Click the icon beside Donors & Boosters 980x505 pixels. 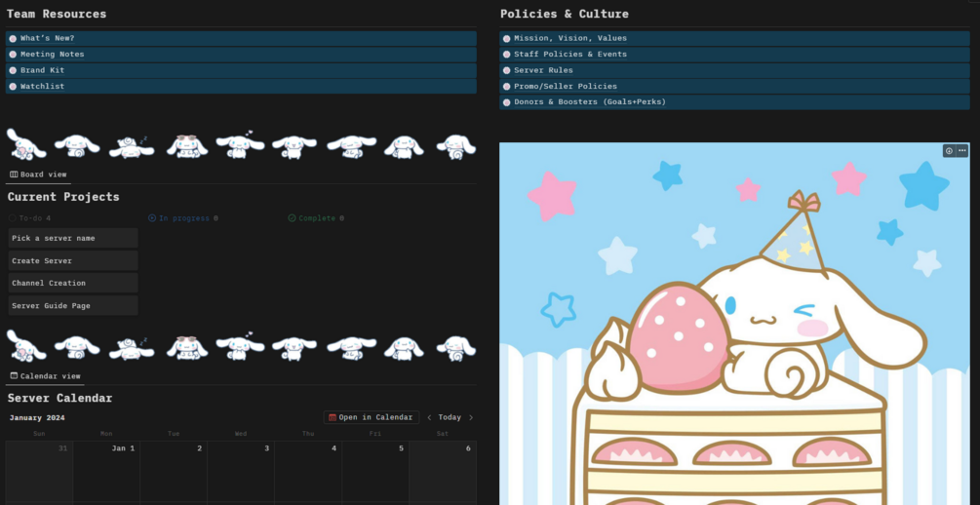[x=507, y=101]
